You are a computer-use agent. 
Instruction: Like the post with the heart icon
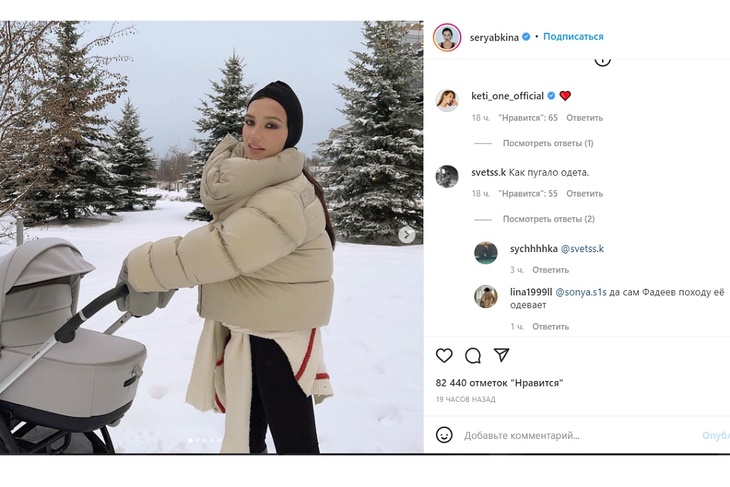[x=444, y=356]
